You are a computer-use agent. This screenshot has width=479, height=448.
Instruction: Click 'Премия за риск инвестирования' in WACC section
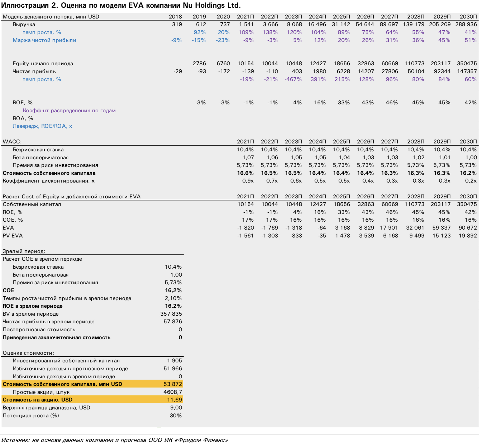tap(55, 165)
